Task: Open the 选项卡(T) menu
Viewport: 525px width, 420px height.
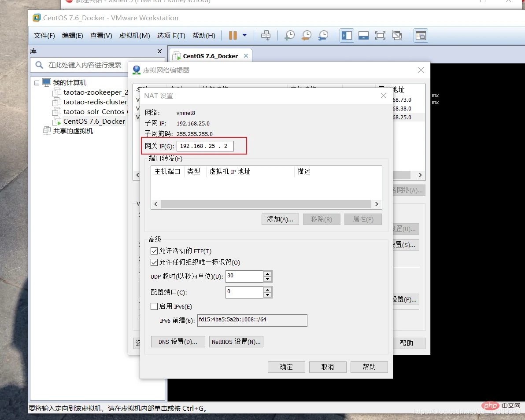Action: point(171,36)
